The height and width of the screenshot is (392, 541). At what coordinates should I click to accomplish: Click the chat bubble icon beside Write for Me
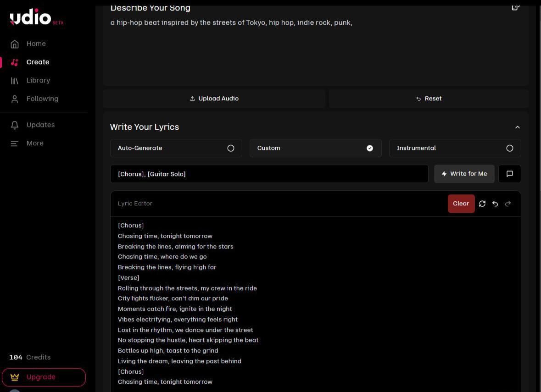510,174
